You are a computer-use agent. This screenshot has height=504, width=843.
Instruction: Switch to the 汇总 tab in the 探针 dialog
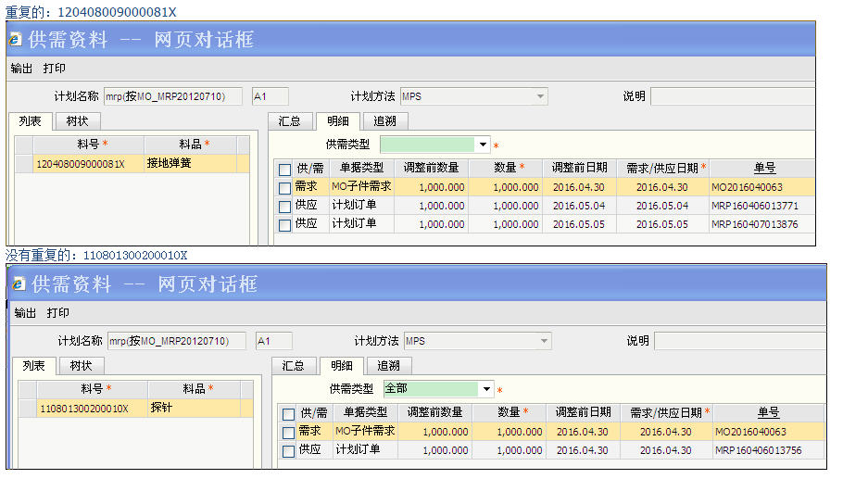pos(294,366)
